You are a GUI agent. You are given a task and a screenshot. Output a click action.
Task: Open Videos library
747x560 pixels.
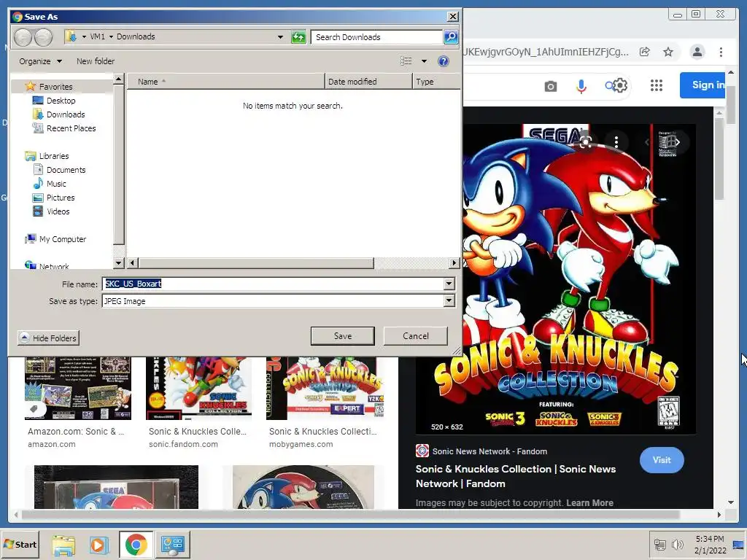[x=58, y=211]
